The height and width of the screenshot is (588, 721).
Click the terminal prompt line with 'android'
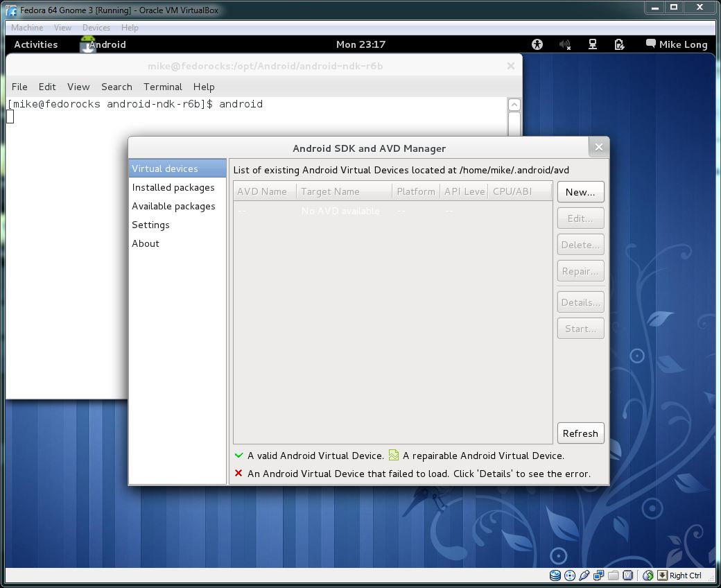[135, 105]
